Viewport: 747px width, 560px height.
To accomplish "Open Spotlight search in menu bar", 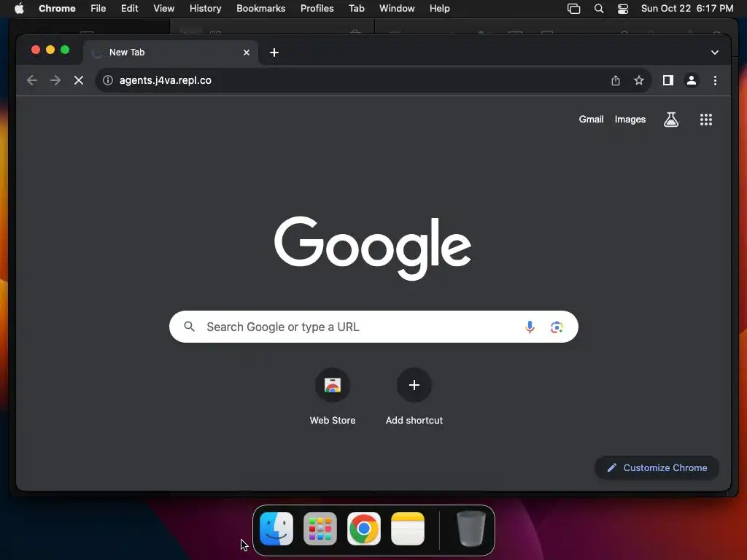I will pos(599,9).
